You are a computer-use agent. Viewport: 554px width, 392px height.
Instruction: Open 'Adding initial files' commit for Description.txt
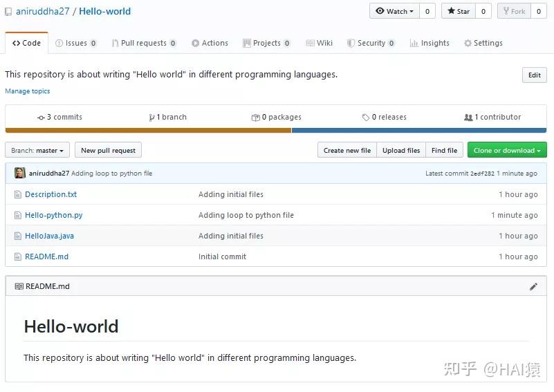pyautogui.click(x=231, y=194)
